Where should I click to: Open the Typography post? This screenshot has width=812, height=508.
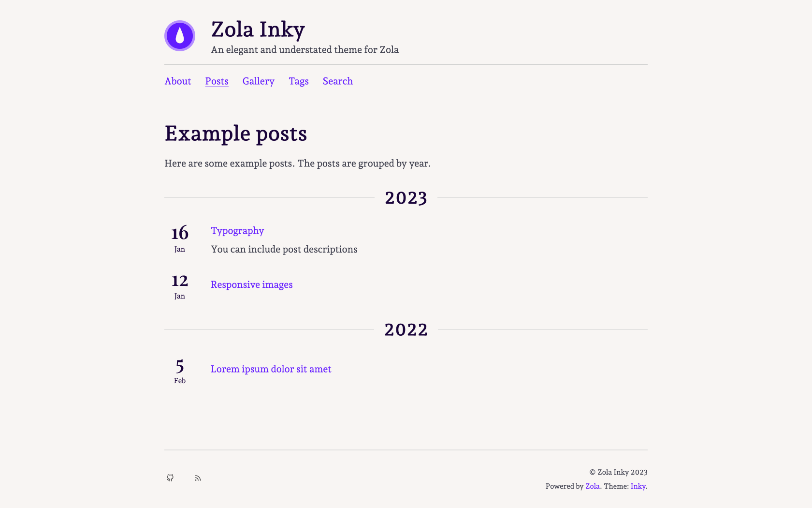(x=237, y=231)
